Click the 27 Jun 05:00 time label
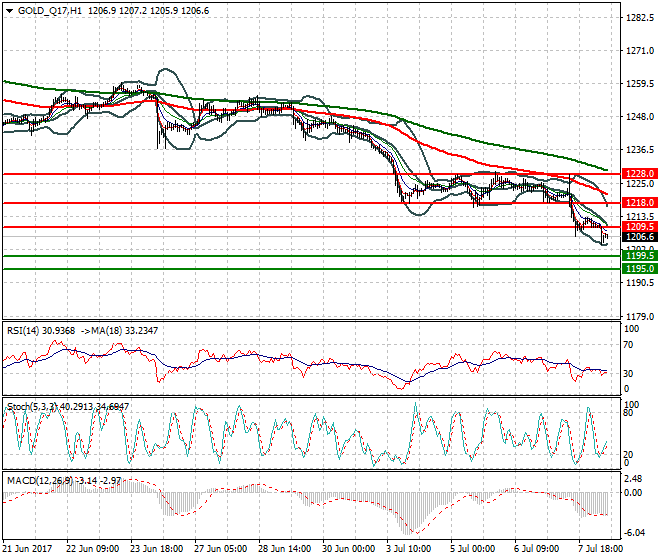Screen dimensions: 660x560 pos(221,549)
